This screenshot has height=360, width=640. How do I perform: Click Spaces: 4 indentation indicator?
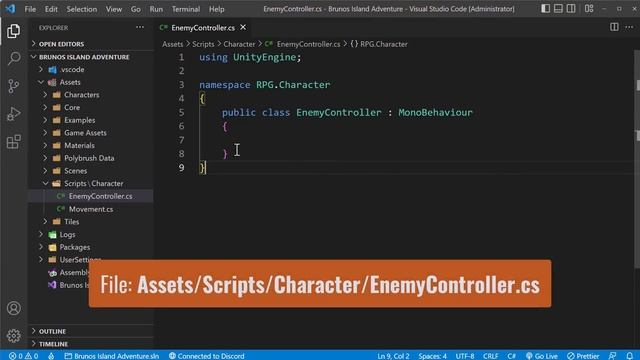433,356
